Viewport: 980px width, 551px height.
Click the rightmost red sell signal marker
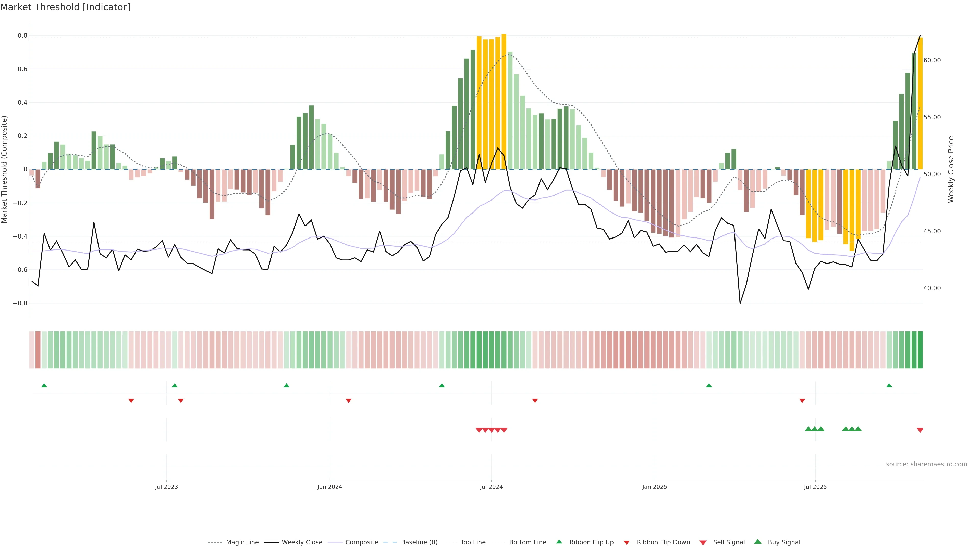[x=920, y=430]
